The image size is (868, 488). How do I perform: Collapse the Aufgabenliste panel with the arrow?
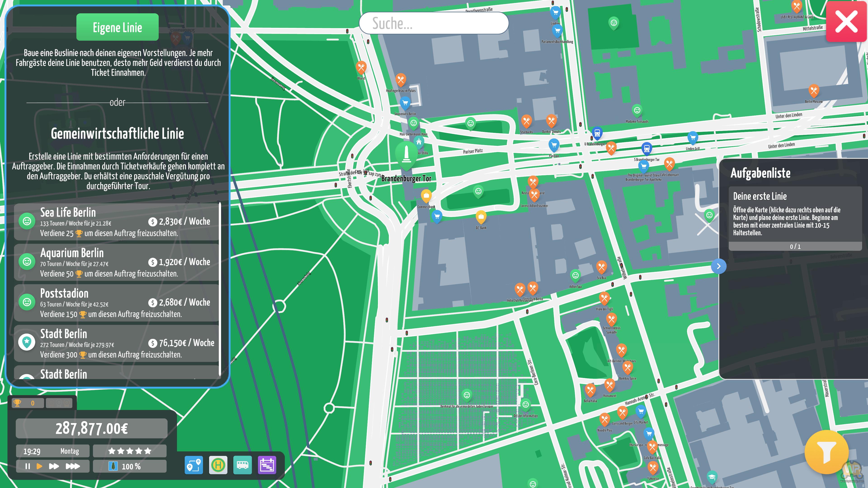tap(718, 266)
